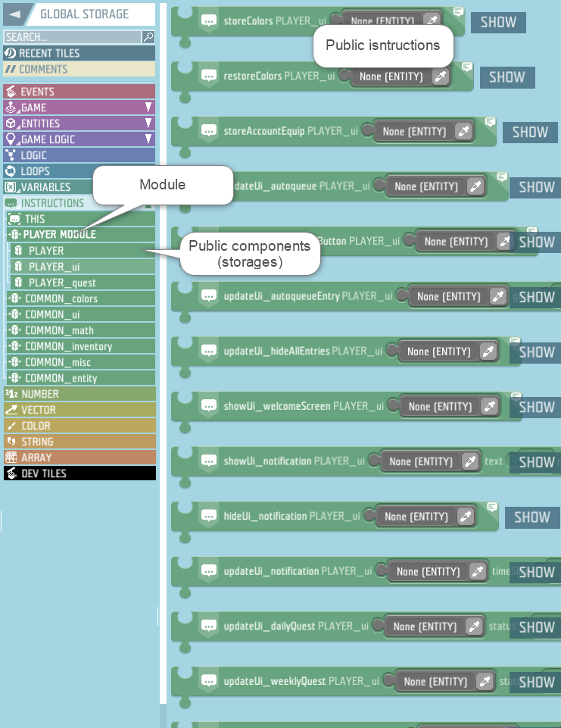The width and height of the screenshot is (561, 728).
Task: Click the search magnifier icon
Action: point(148,37)
